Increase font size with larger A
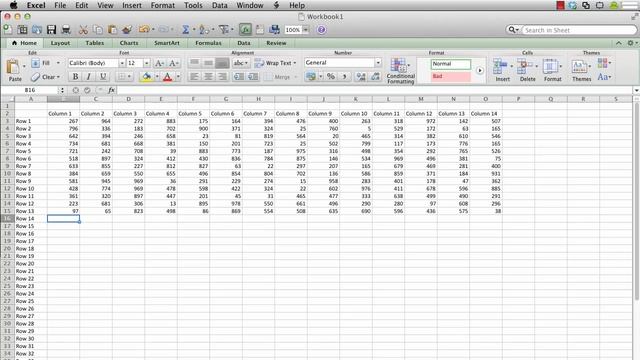640x360 pixels. click(x=160, y=63)
